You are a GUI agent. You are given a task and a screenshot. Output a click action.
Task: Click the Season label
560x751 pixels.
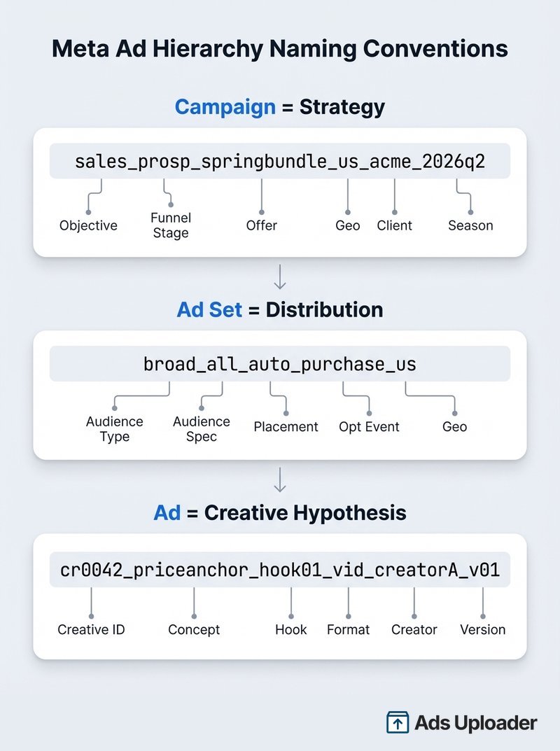click(470, 225)
